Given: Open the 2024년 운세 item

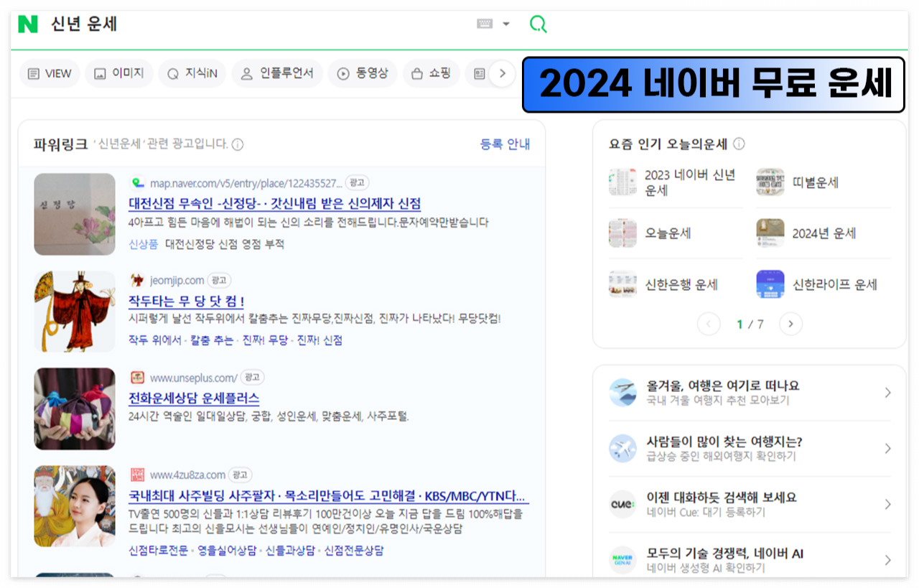Looking at the screenshot, I should click(x=823, y=233).
